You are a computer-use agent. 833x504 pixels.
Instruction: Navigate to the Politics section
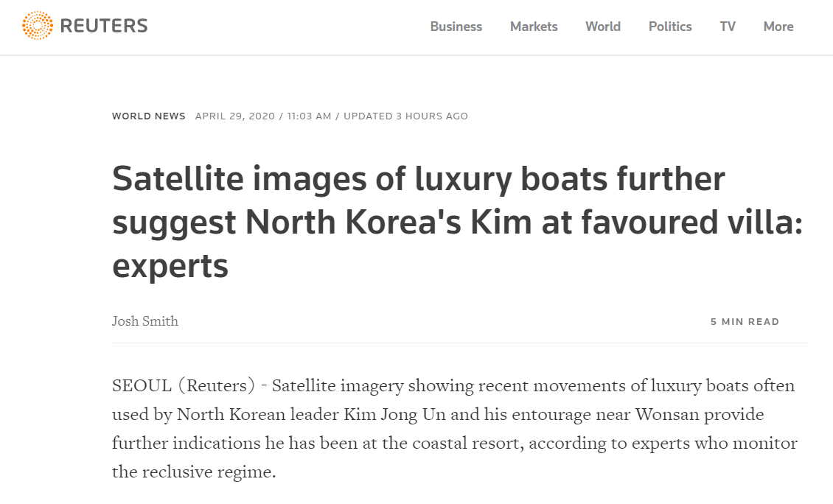pos(670,27)
